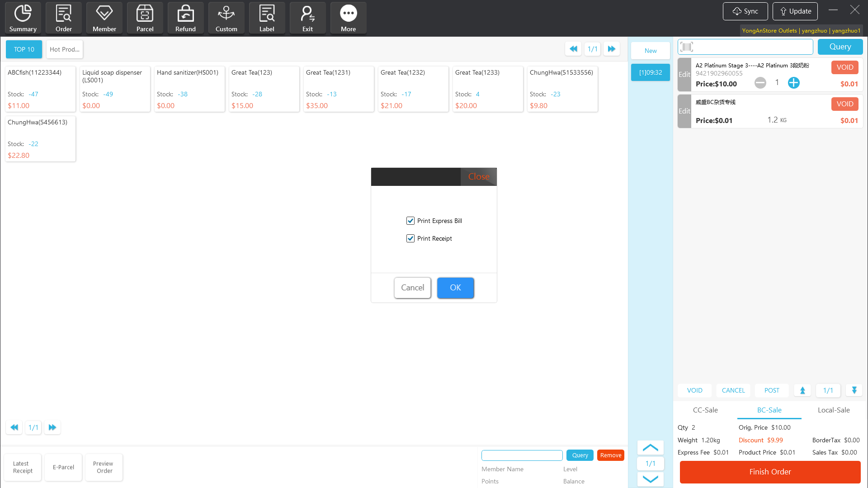Screen dimensions: 868x488
Task: Uncheck the Print Receipt checkbox
Action: (x=410, y=238)
